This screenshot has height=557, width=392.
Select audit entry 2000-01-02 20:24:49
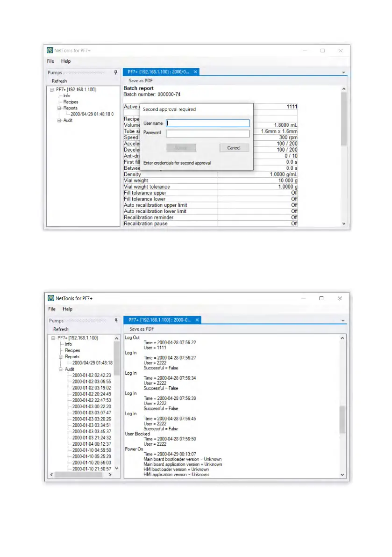pyautogui.click(x=92, y=394)
